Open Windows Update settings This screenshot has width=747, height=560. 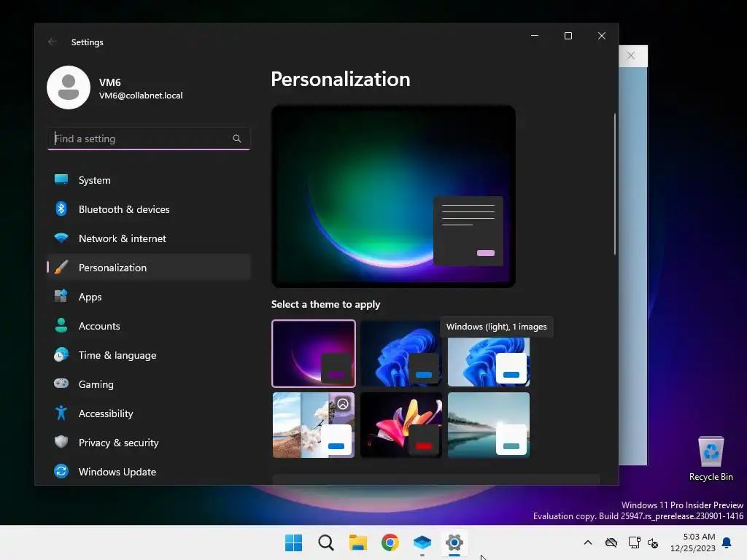(x=149, y=472)
